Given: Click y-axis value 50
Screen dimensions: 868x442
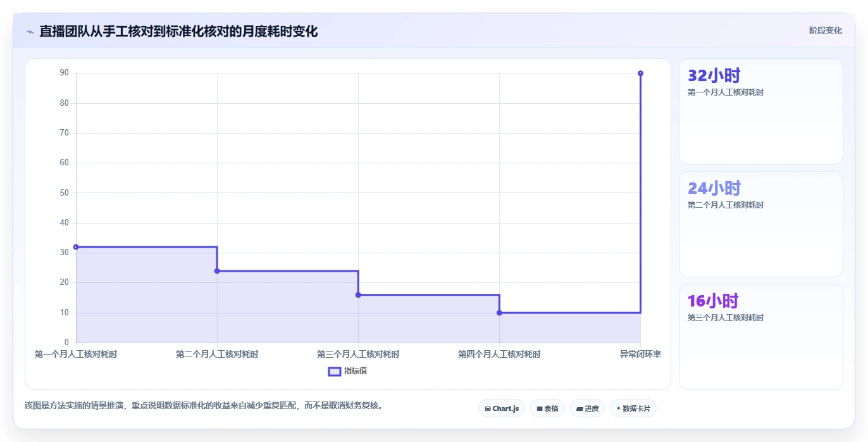Looking at the screenshot, I should (65, 193).
